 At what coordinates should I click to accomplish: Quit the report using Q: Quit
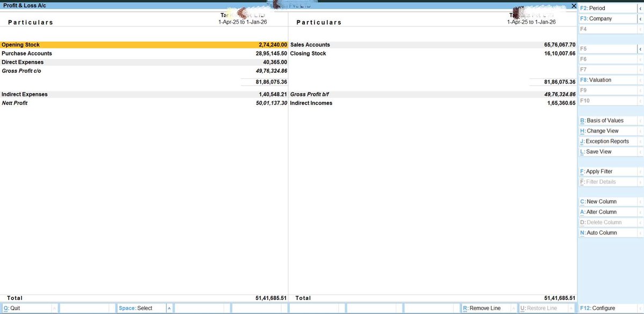point(27,308)
